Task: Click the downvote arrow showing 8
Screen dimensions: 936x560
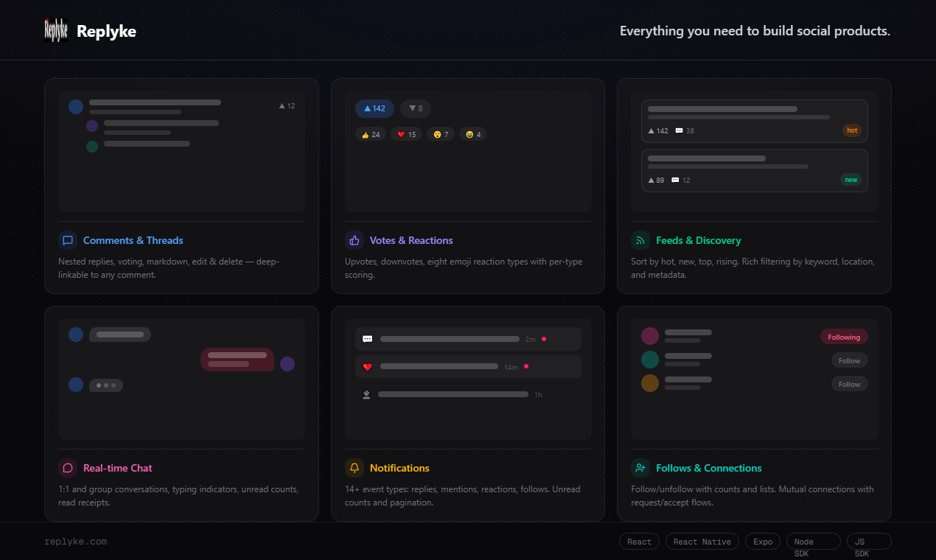Action: click(x=415, y=108)
